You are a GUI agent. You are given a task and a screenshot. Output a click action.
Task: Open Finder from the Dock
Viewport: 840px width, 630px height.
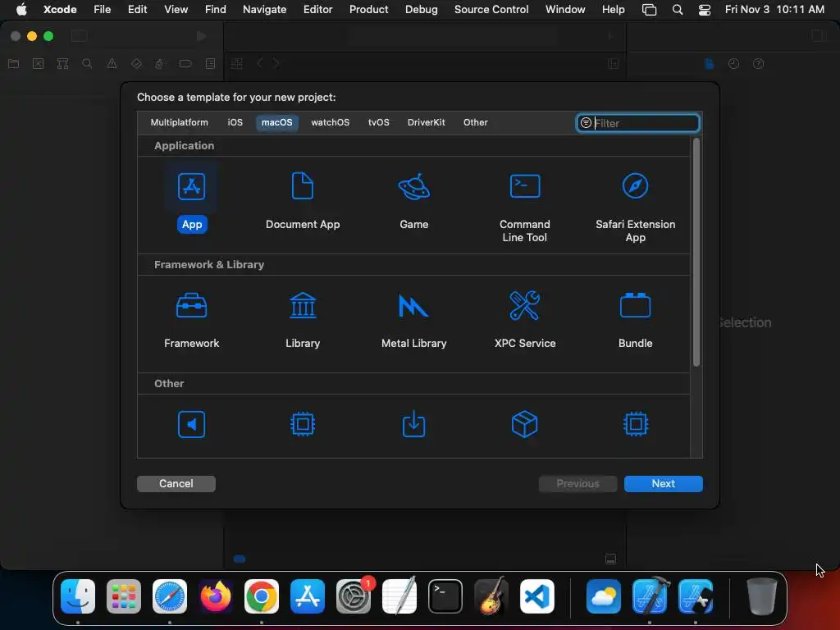(78, 596)
